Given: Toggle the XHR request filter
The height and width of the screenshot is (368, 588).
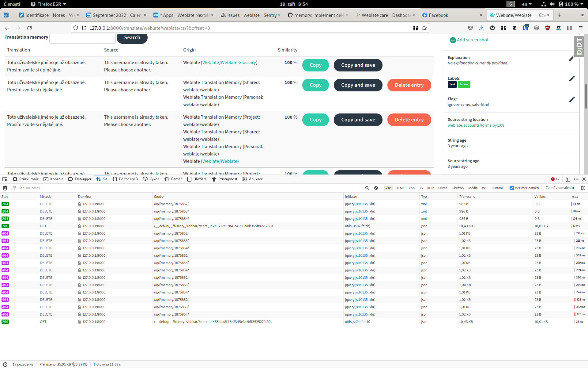Looking at the screenshot, I should (430, 188).
